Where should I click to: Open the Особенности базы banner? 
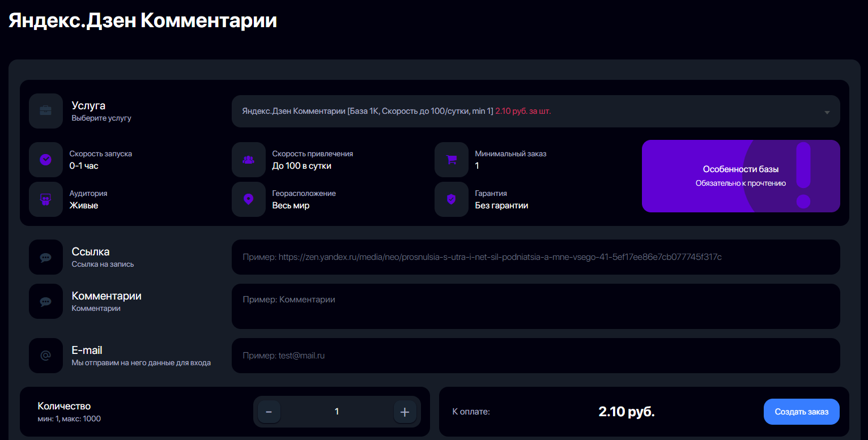(741, 176)
